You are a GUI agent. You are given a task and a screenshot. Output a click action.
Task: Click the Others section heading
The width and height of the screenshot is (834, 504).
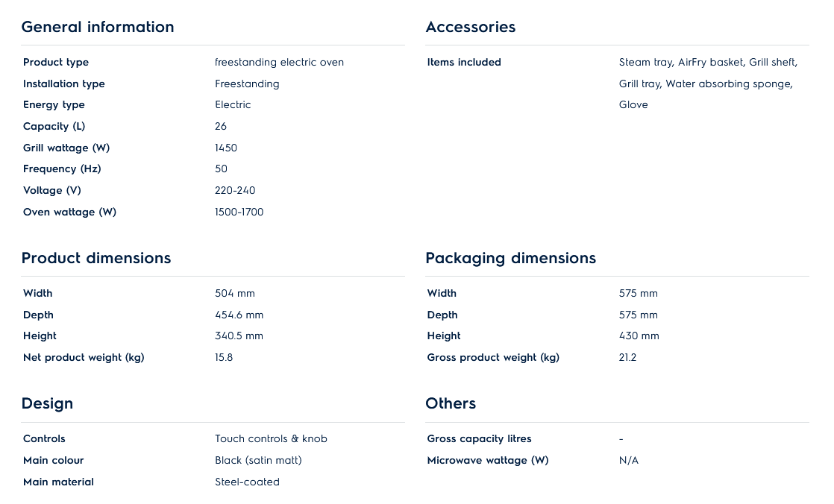[x=451, y=403]
